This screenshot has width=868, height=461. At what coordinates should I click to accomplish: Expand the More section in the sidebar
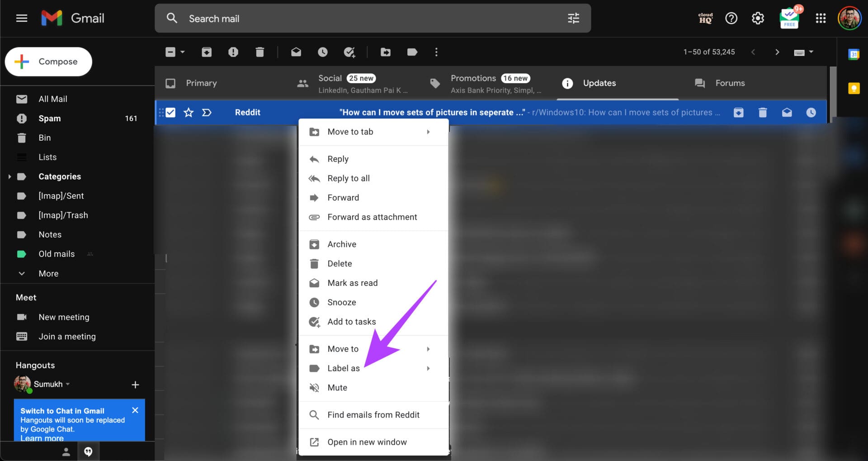click(x=48, y=274)
